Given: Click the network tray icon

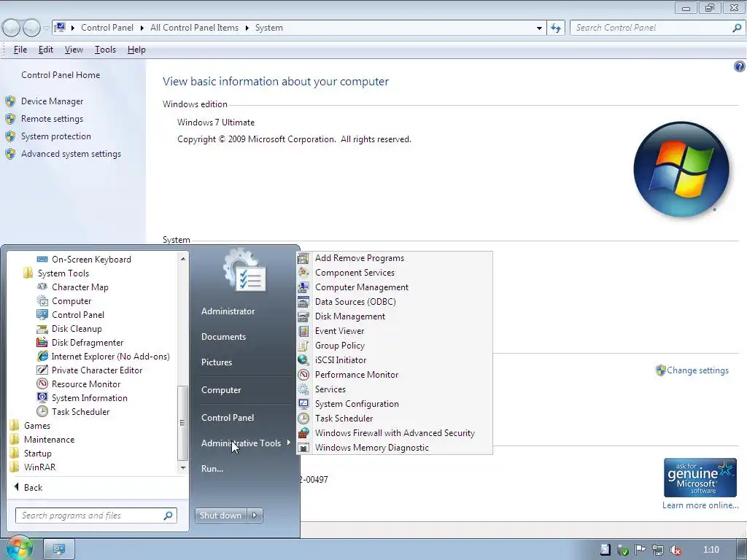Looking at the screenshot, I should 658,550.
